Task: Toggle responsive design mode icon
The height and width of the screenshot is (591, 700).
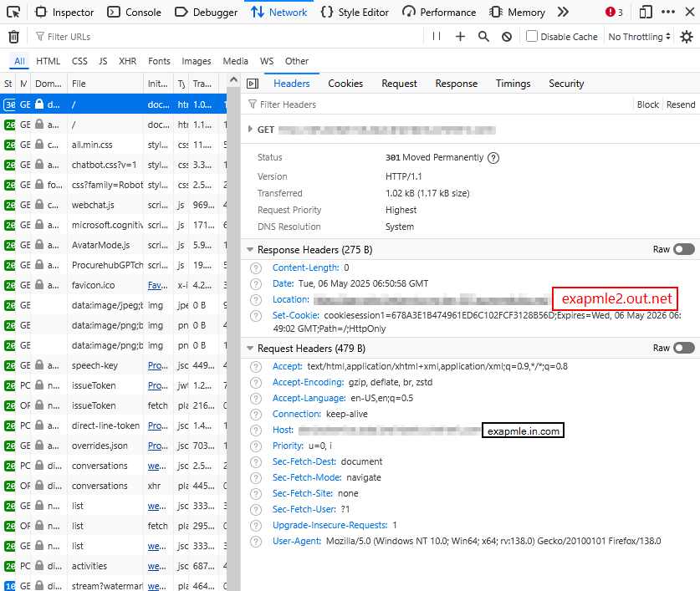Action: click(646, 12)
